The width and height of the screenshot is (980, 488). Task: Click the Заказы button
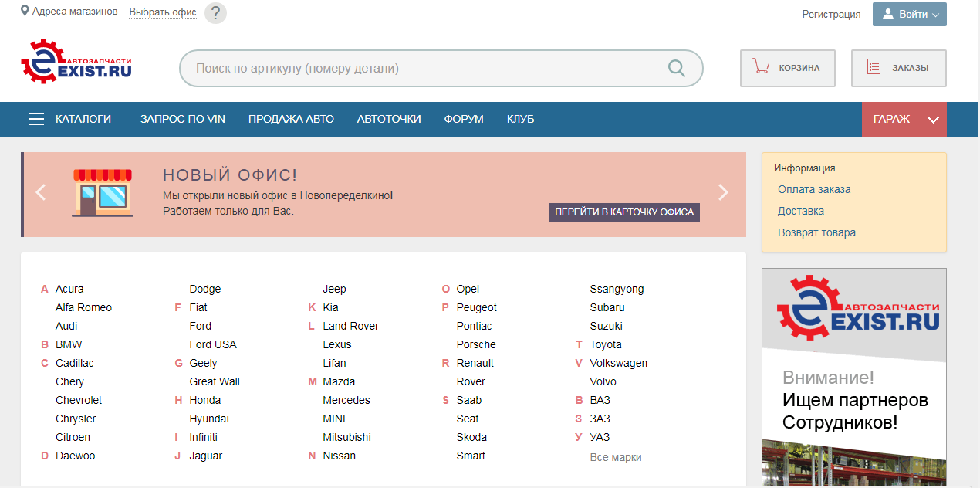(899, 68)
